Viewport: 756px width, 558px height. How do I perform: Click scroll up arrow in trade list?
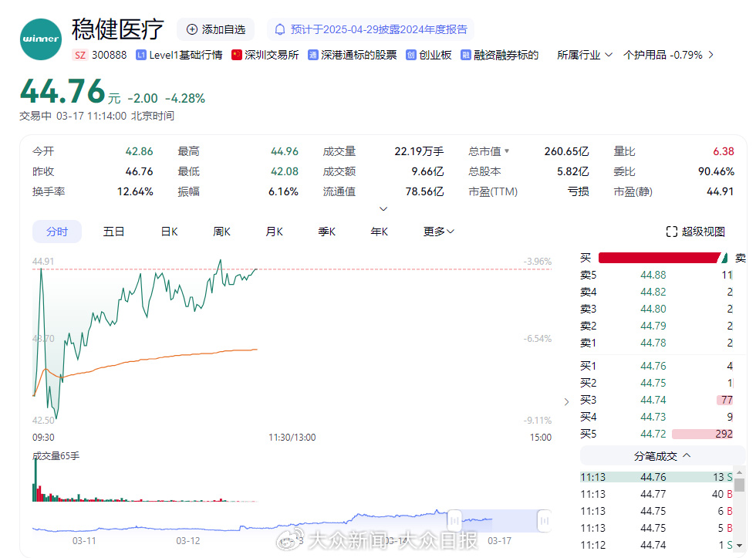tap(740, 472)
